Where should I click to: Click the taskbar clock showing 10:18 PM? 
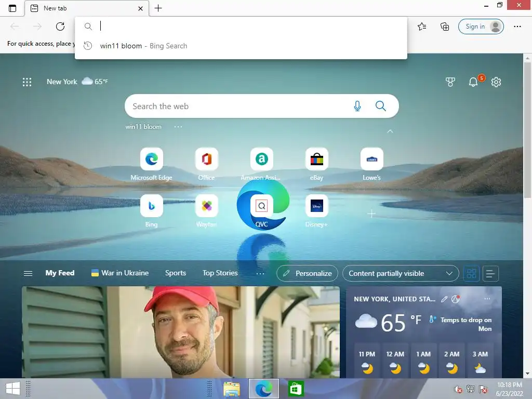pyautogui.click(x=510, y=389)
